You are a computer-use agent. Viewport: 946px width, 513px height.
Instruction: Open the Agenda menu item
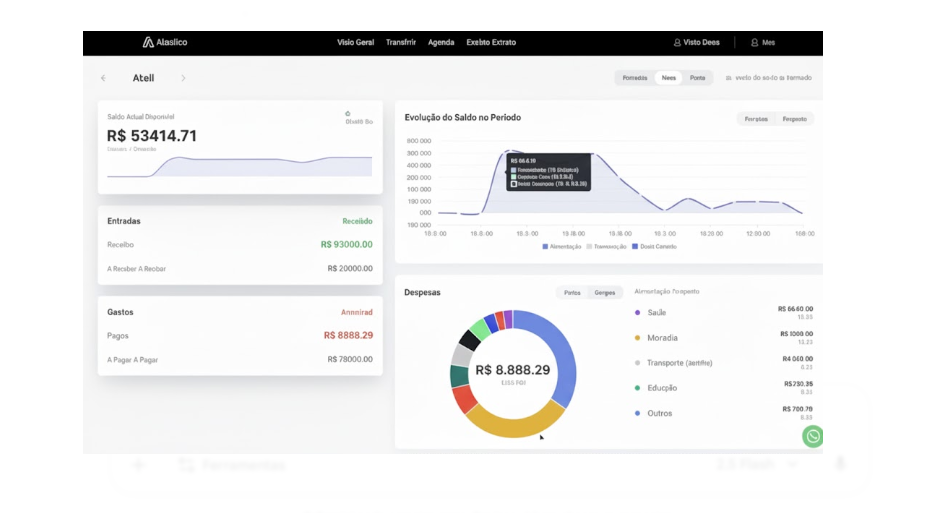coord(441,43)
